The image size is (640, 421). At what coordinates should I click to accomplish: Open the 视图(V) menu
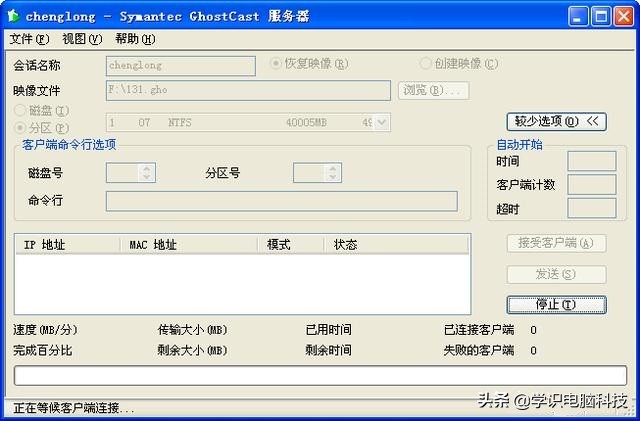tap(82, 39)
